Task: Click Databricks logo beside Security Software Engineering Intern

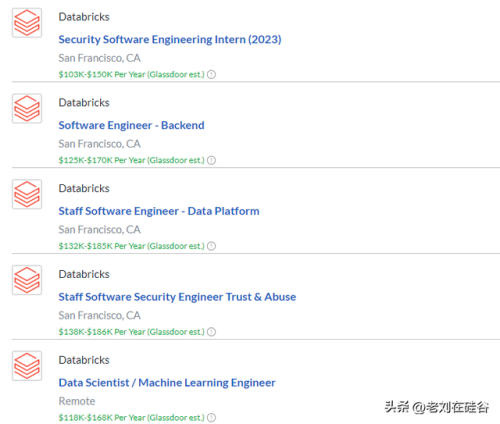Action: [x=27, y=23]
